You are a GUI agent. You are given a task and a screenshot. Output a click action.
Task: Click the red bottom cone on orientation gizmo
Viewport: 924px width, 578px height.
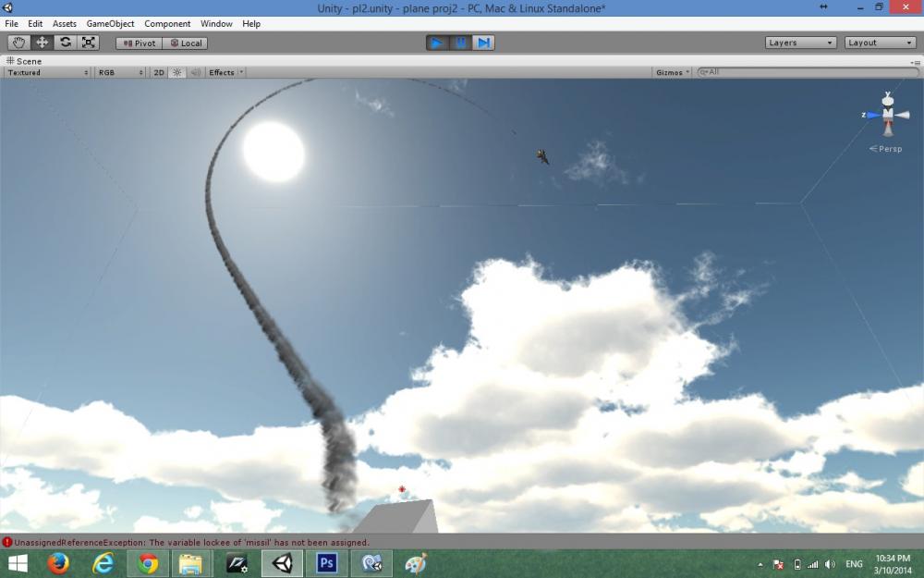tap(887, 129)
